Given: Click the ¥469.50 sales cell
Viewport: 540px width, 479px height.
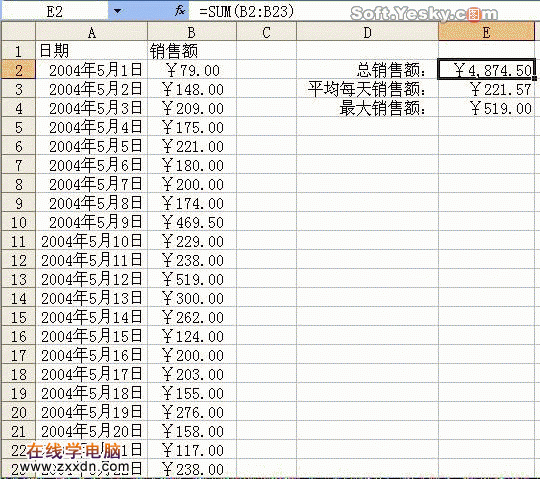Looking at the screenshot, I should [x=192, y=221].
